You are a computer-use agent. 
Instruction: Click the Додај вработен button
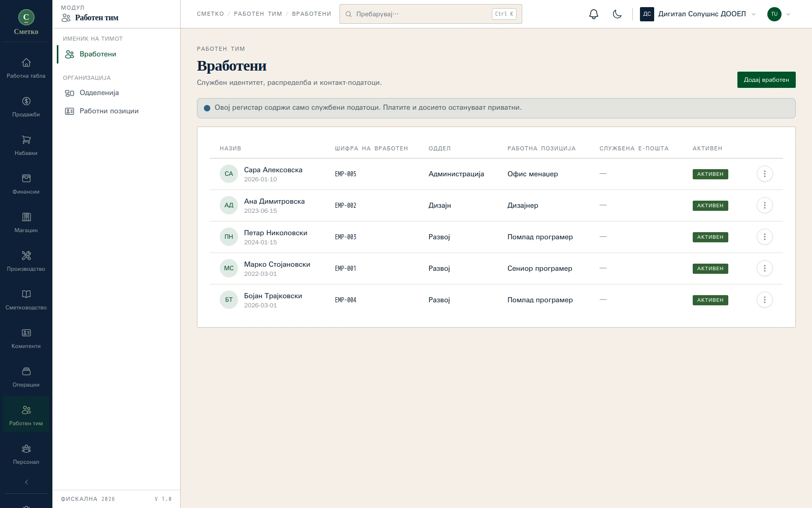pos(766,80)
